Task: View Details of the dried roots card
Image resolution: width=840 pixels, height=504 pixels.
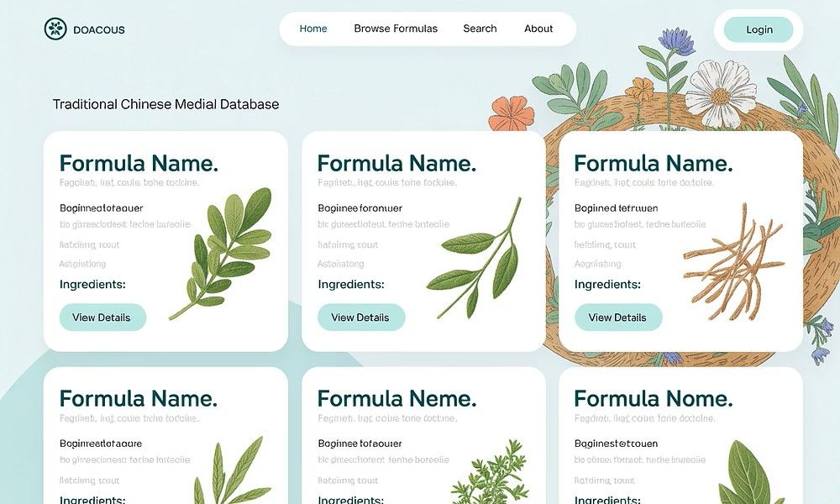Action: tap(618, 317)
